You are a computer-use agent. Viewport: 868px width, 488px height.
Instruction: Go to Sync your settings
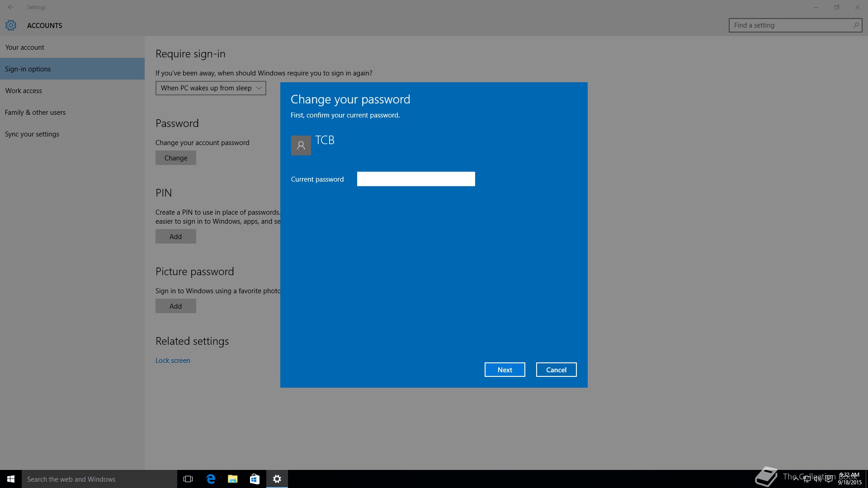[x=32, y=134]
